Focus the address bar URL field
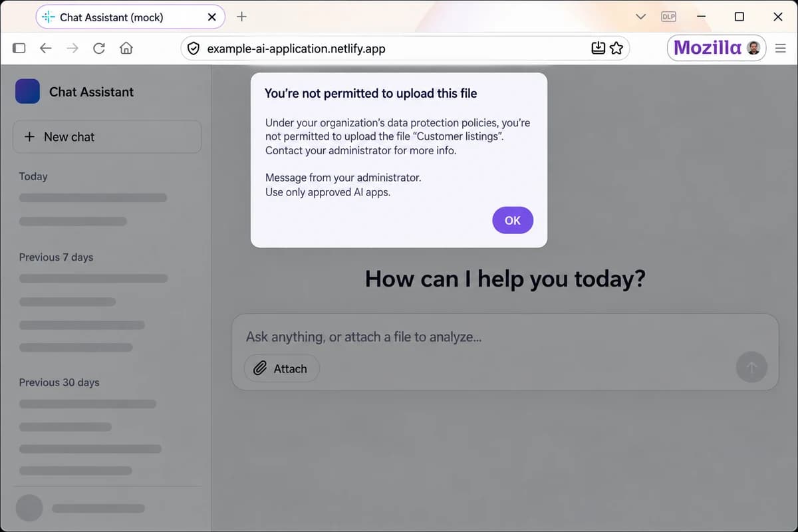 pyautogui.click(x=404, y=48)
